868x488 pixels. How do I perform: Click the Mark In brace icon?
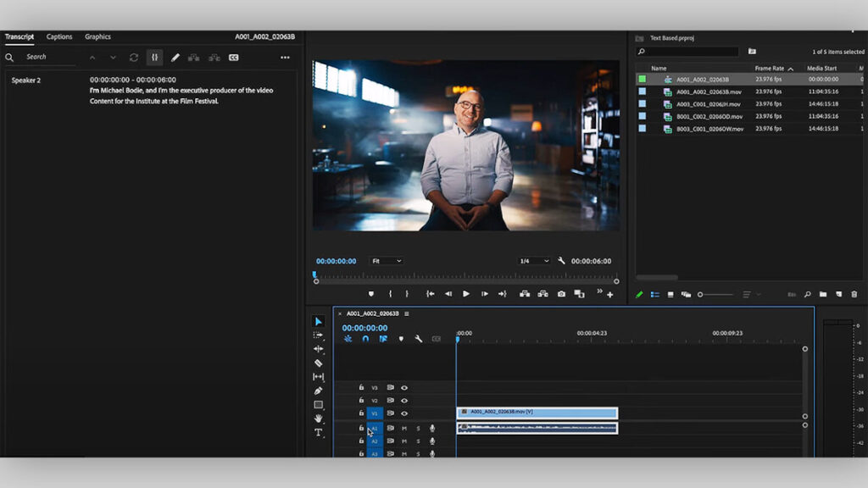tap(390, 294)
